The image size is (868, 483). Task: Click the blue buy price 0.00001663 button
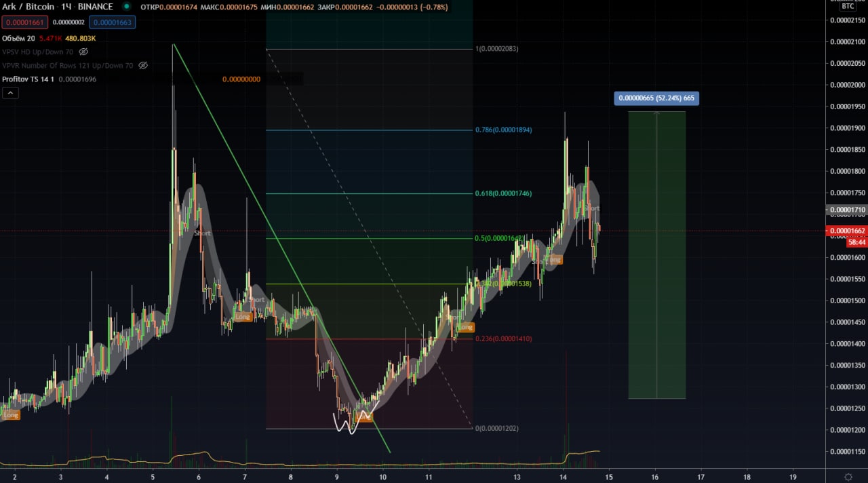tap(113, 22)
